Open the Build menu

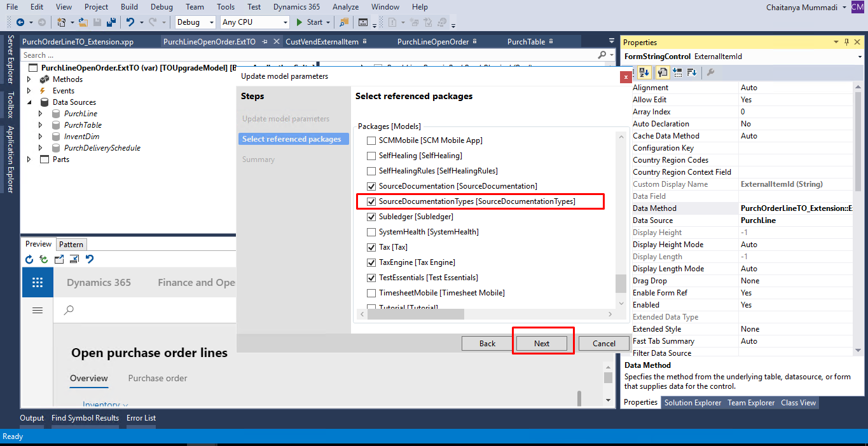(x=129, y=7)
